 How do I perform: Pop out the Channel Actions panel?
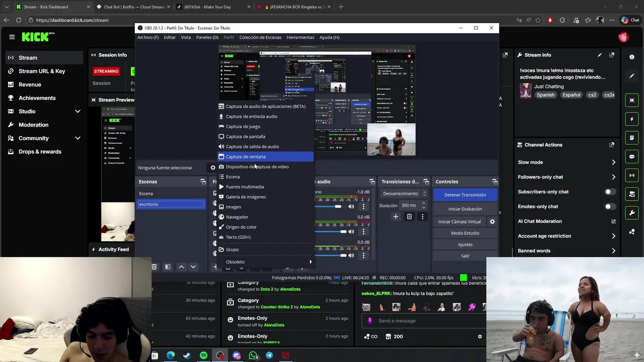612,145
